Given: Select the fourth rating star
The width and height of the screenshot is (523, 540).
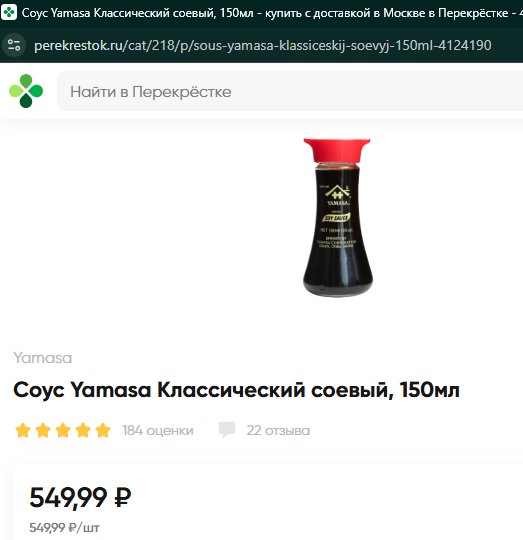Looking at the screenshot, I should (83, 430).
